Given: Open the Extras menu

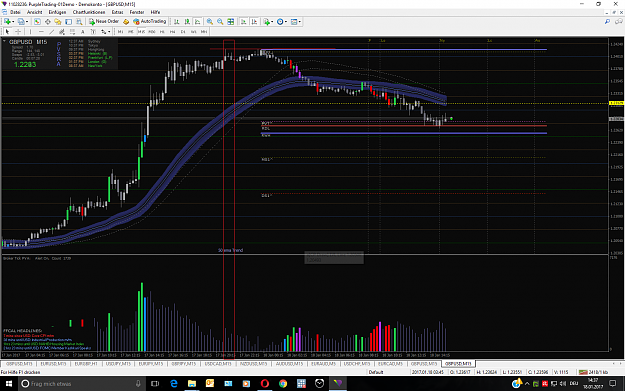Looking at the screenshot, I should tap(117, 12).
